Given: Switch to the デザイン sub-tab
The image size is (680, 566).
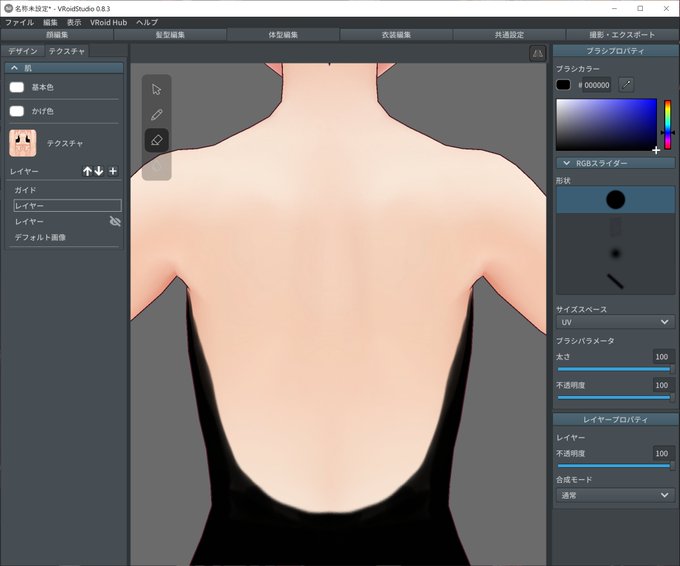Looking at the screenshot, I should point(23,51).
